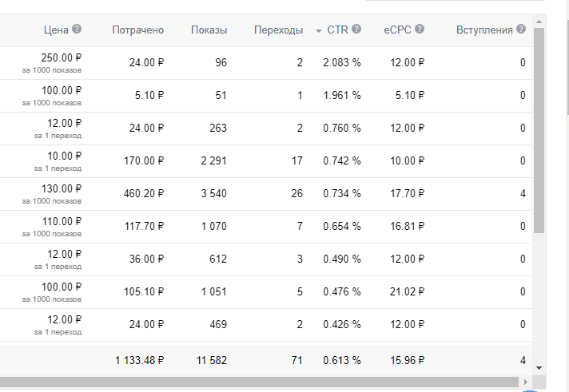
Task: Show the help hint for Вступления
Action: click(x=521, y=30)
